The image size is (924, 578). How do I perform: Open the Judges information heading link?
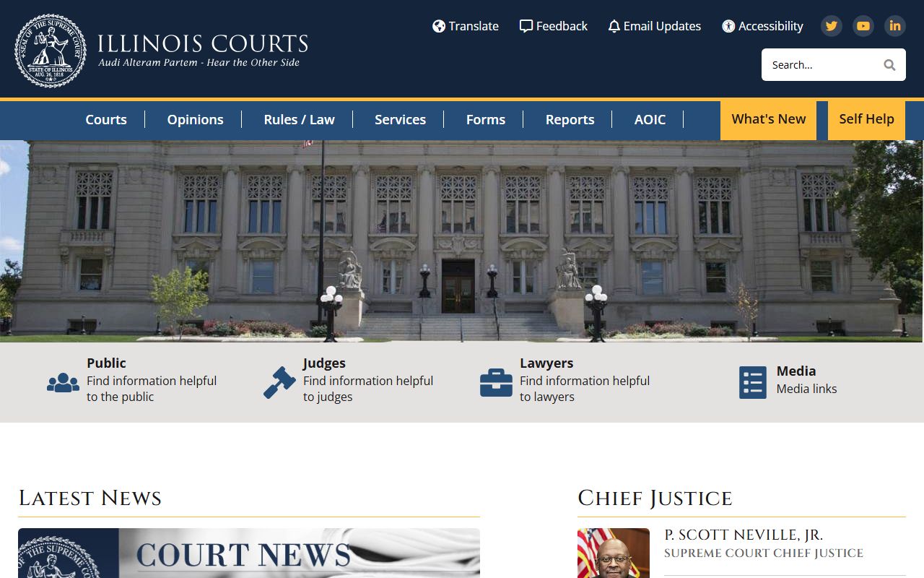(324, 363)
